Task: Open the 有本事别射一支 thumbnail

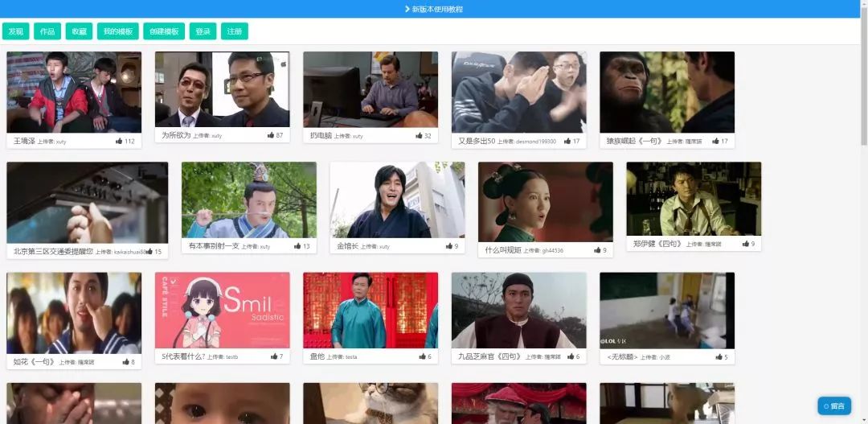Action: 249,200
